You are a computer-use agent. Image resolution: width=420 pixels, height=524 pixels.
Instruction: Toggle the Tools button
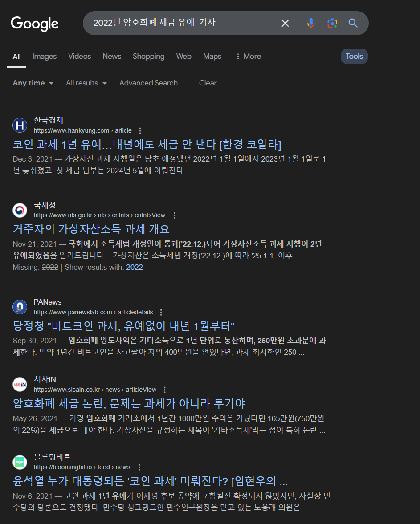click(x=354, y=57)
